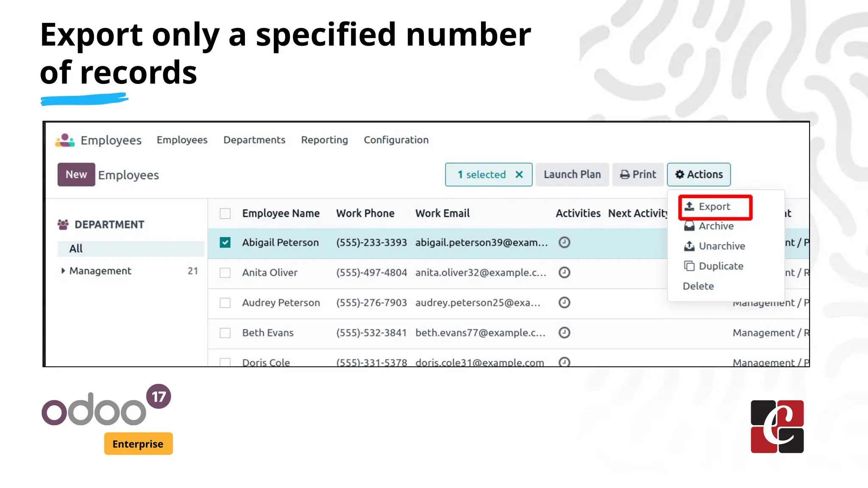Sort by Work Email column

pyautogui.click(x=442, y=213)
